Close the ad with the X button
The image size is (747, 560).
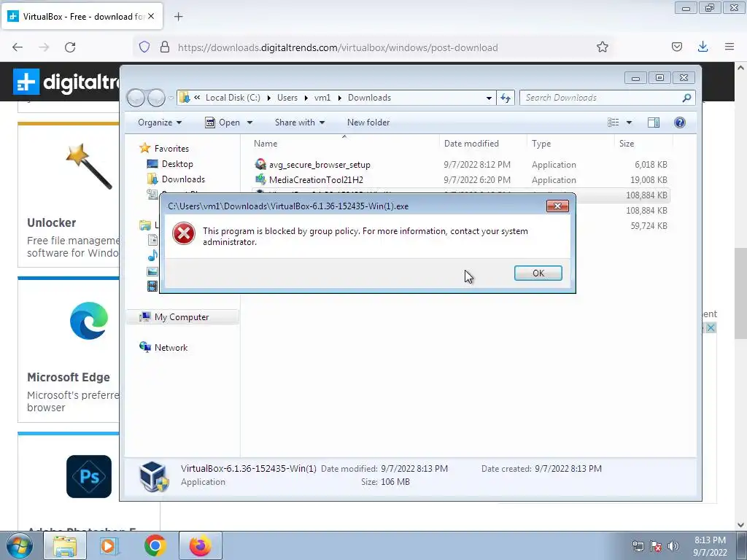tap(711, 327)
